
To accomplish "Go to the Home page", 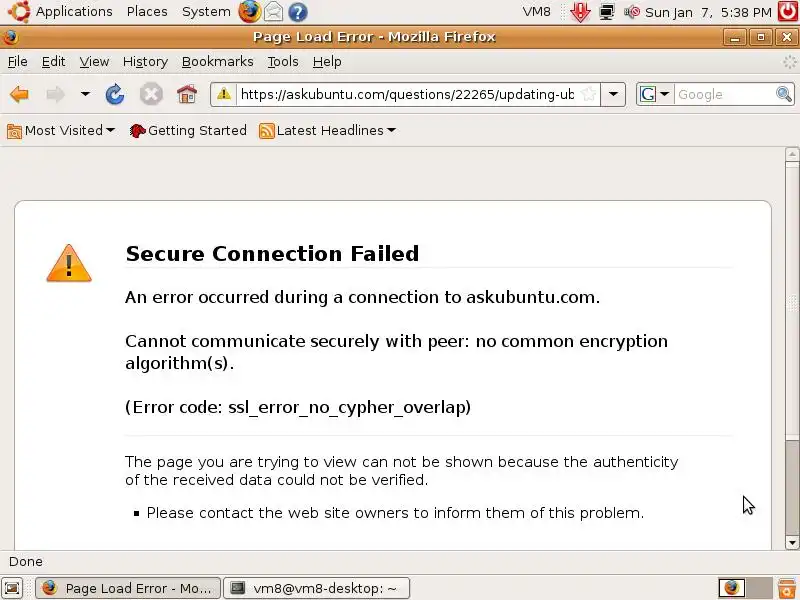I will (x=186, y=95).
